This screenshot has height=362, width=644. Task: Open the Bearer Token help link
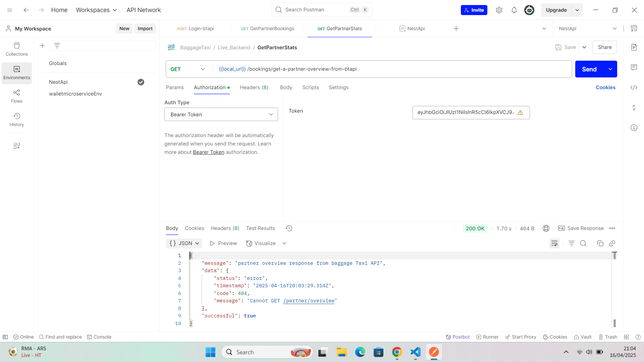coord(209,152)
